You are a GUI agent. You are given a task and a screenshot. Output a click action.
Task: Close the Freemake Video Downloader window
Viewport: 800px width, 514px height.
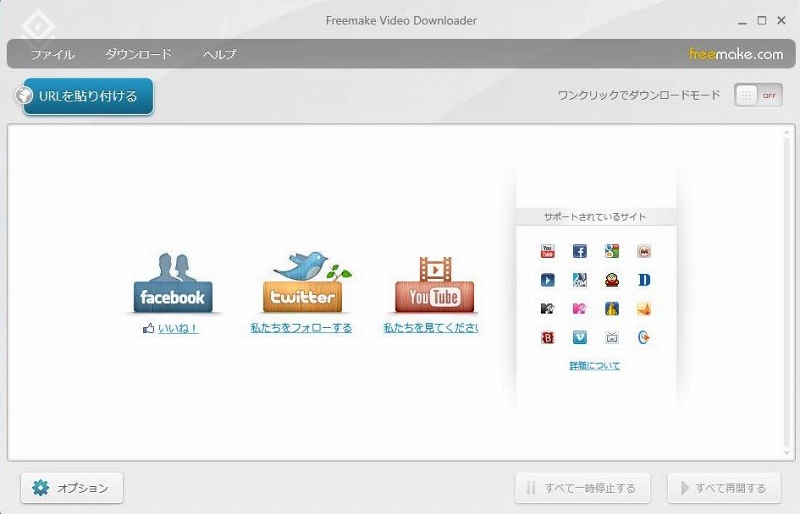(781, 20)
